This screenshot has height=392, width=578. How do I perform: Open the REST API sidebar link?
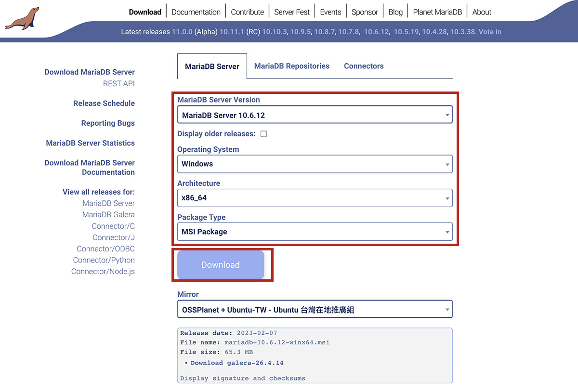pyautogui.click(x=119, y=83)
